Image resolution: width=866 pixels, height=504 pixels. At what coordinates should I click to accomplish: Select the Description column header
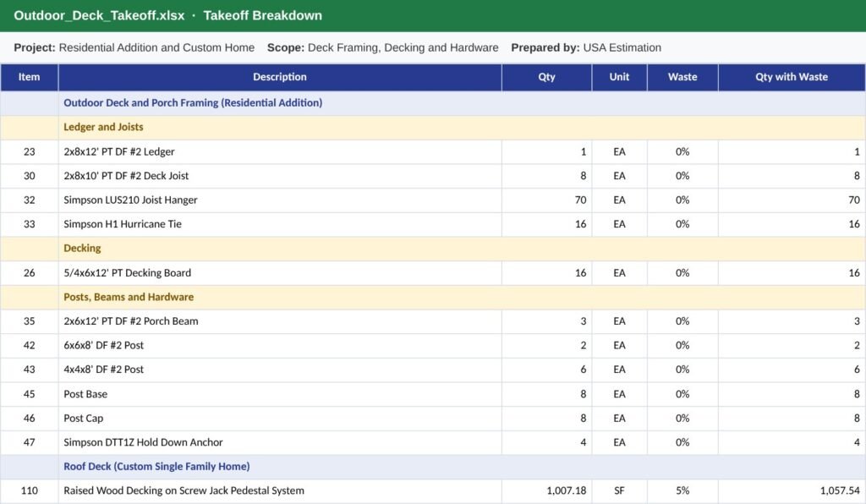(x=280, y=77)
